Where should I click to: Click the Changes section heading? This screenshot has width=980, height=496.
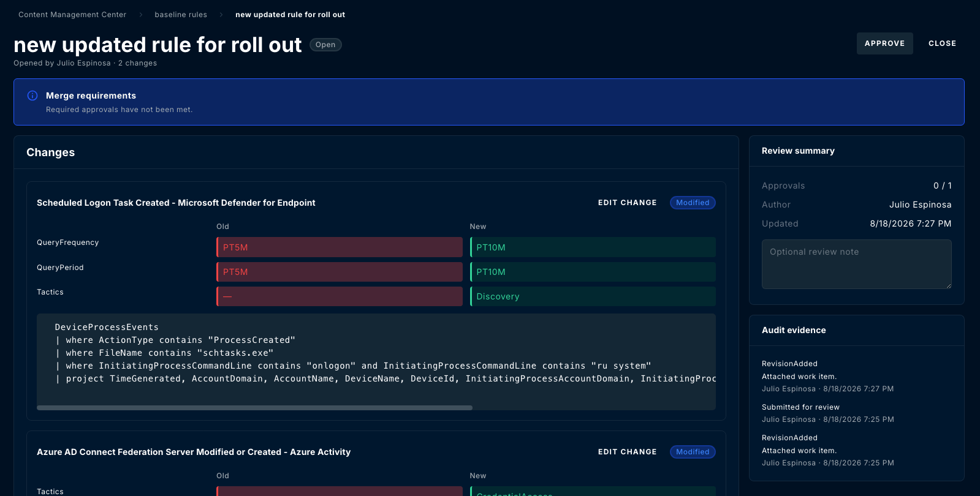coord(50,152)
